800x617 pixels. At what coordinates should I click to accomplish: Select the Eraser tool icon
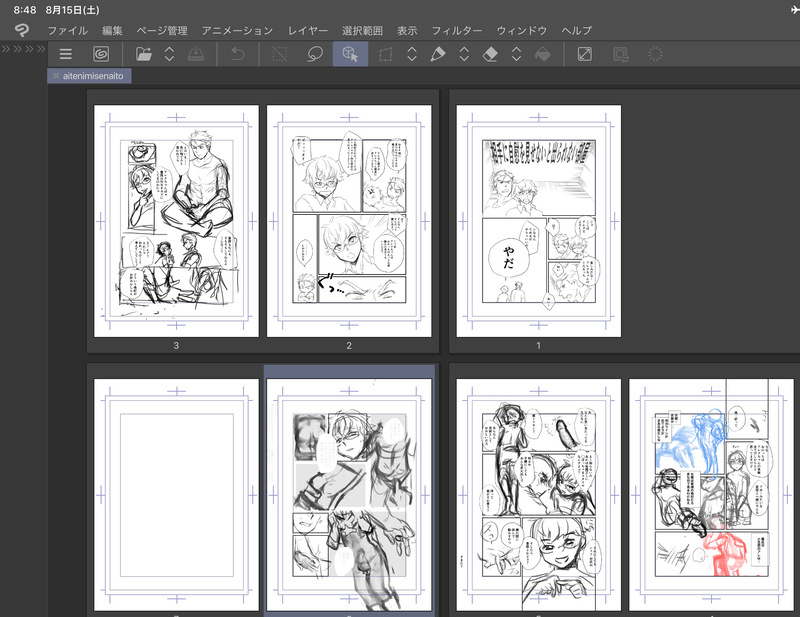coord(490,54)
